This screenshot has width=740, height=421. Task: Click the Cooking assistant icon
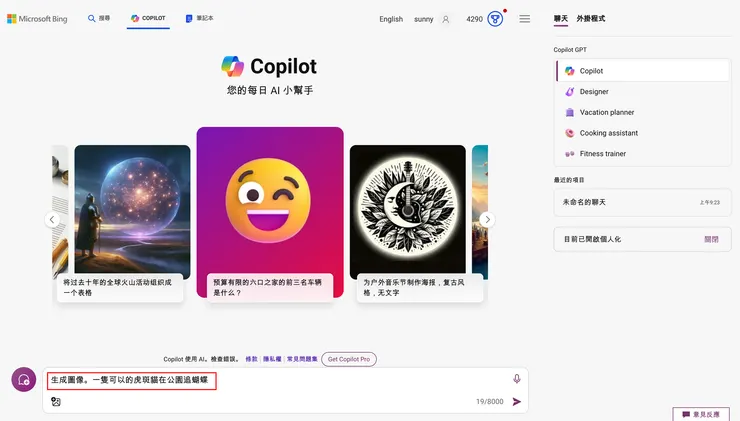pyautogui.click(x=570, y=133)
